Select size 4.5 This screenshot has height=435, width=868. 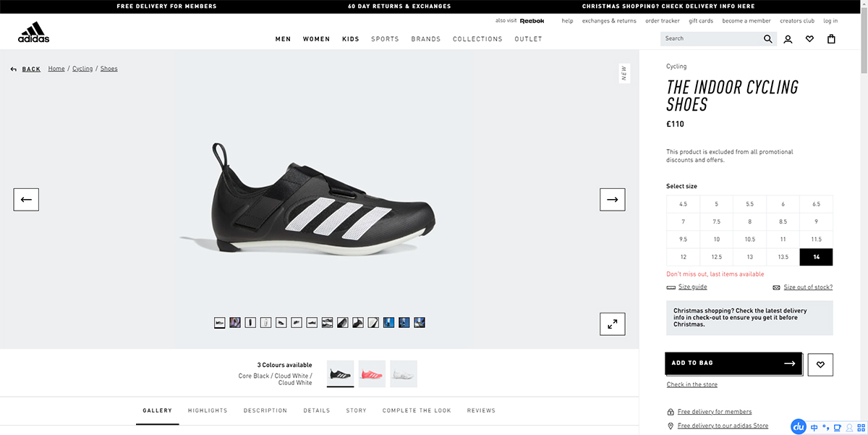click(683, 204)
